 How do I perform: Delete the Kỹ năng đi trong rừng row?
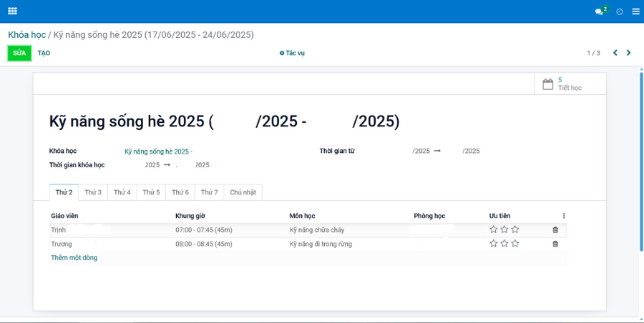coord(555,244)
